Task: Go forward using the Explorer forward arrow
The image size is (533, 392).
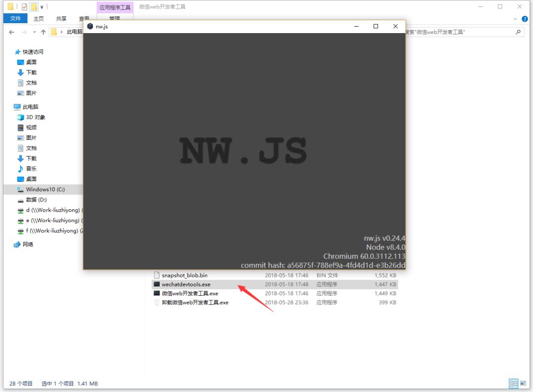Action: (24, 32)
